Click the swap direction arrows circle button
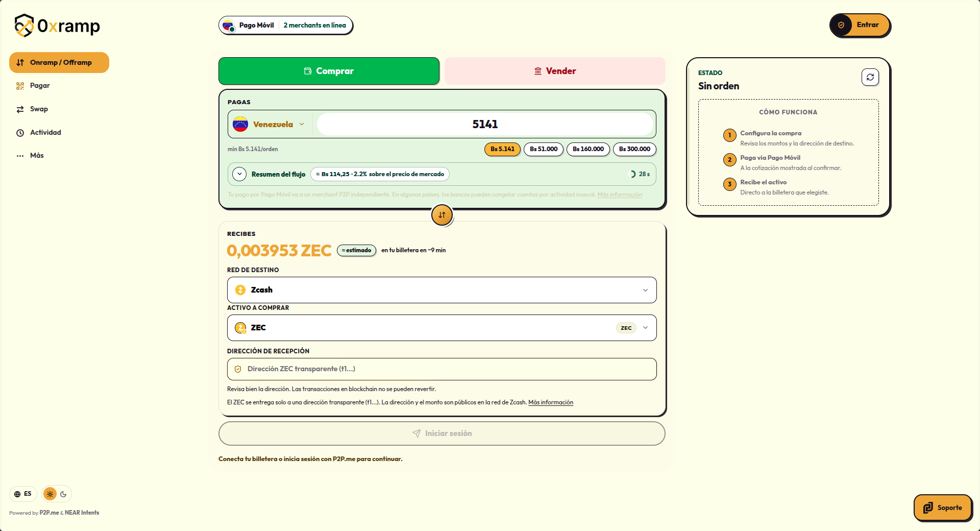Screen dimensions: 980x531 point(442,215)
